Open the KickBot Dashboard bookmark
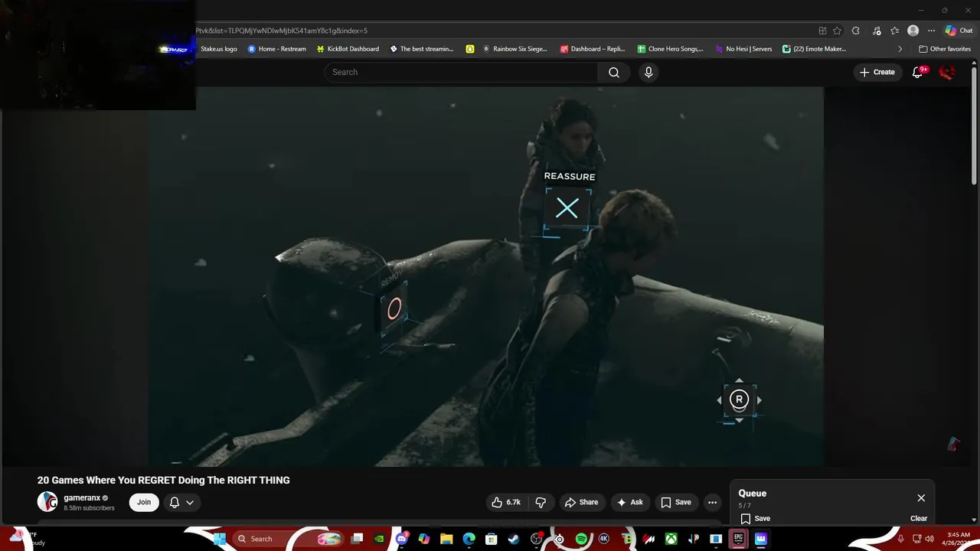Image resolution: width=980 pixels, height=551 pixels. (346, 49)
